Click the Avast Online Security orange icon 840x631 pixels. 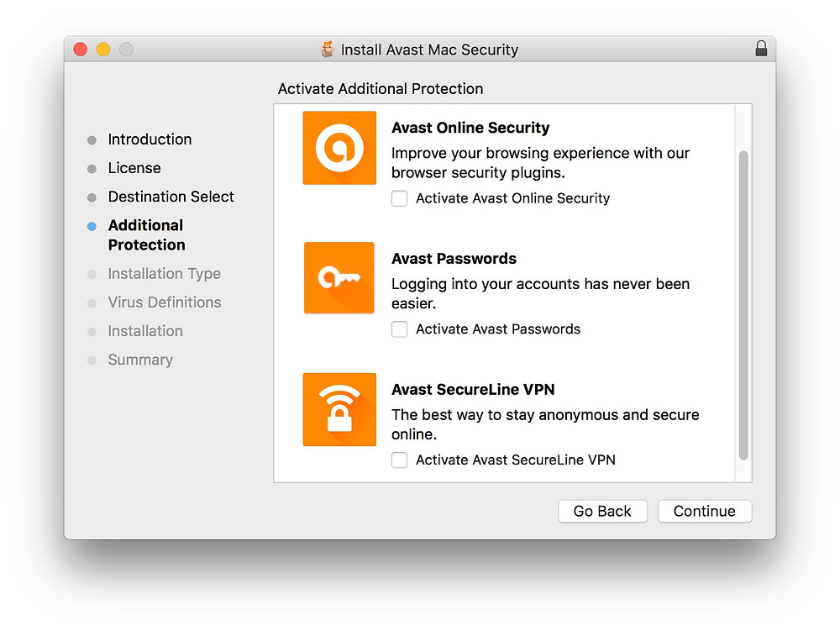[339, 148]
